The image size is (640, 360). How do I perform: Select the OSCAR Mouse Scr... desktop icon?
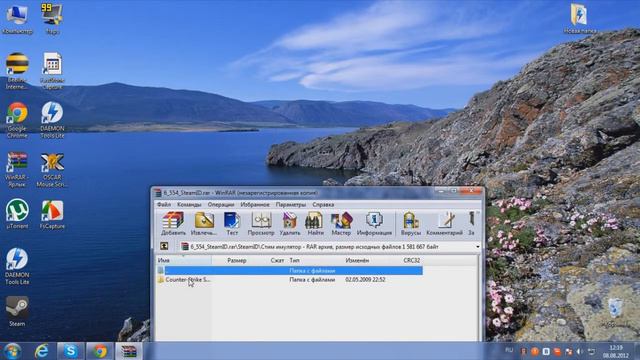pos(52,169)
